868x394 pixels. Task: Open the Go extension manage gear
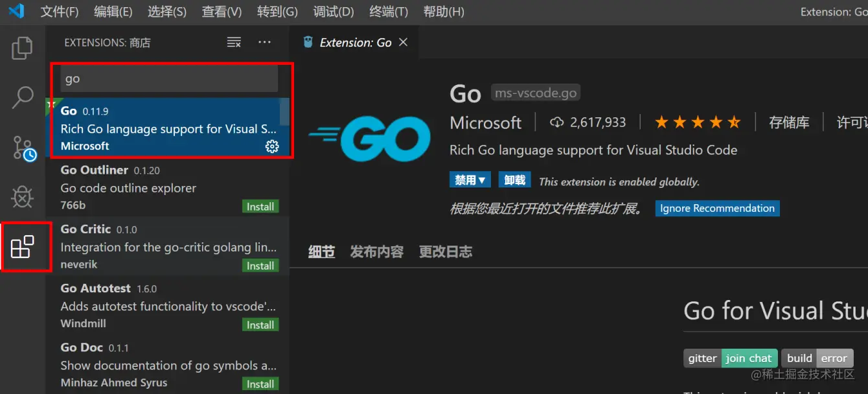272,146
